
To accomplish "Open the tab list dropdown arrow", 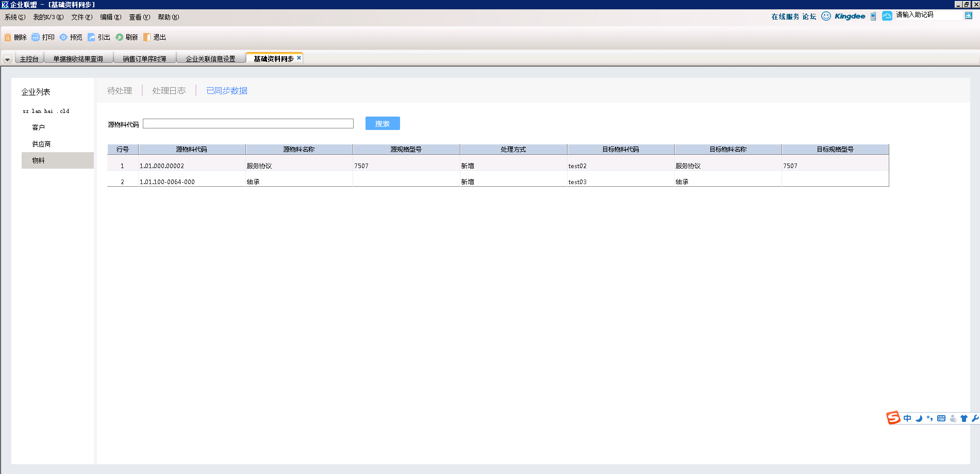I will tap(7, 59).
